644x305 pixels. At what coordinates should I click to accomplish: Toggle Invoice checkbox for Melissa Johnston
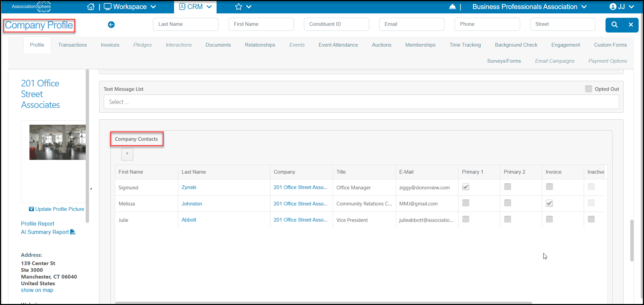coord(549,203)
